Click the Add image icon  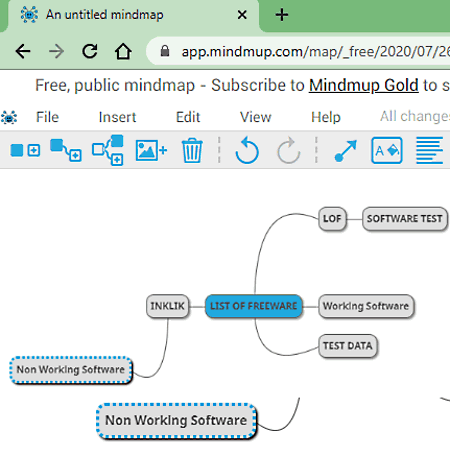[x=151, y=150]
